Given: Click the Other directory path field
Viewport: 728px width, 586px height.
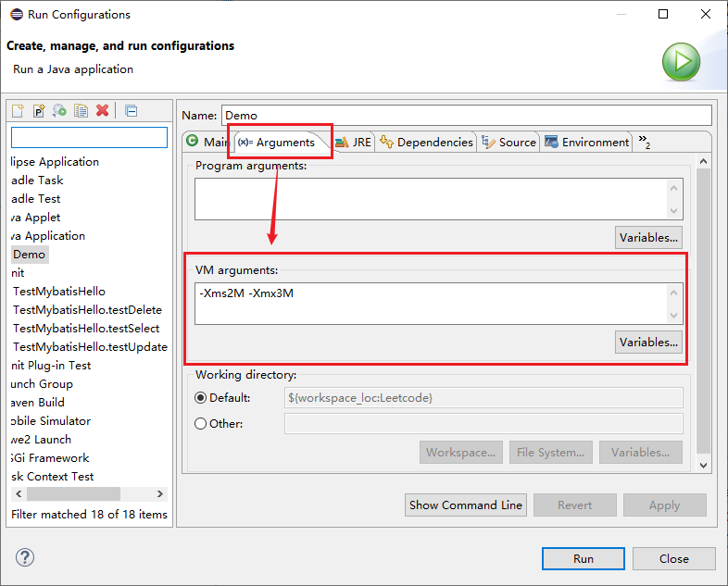Looking at the screenshot, I should coord(483,424).
